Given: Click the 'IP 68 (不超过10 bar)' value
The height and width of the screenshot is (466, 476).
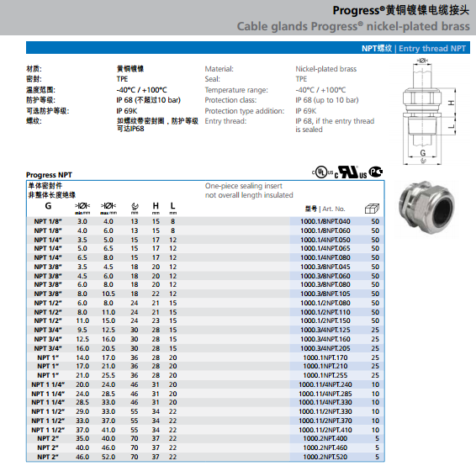Looking at the screenshot, I should 149,100.
